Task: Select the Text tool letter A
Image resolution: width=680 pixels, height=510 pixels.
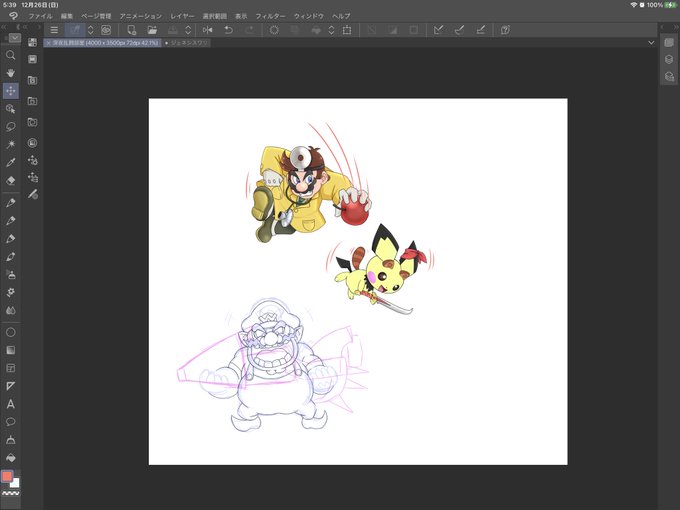Action: pyautogui.click(x=10, y=404)
